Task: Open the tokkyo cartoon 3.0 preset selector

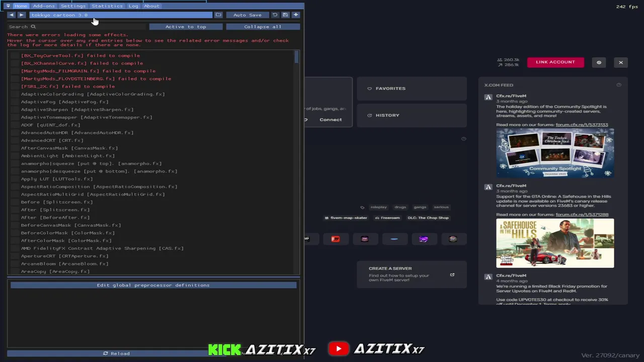Action: coord(120,15)
